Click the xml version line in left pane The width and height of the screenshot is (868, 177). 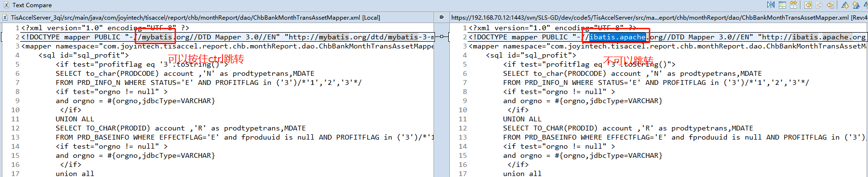click(x=105, y=28)
